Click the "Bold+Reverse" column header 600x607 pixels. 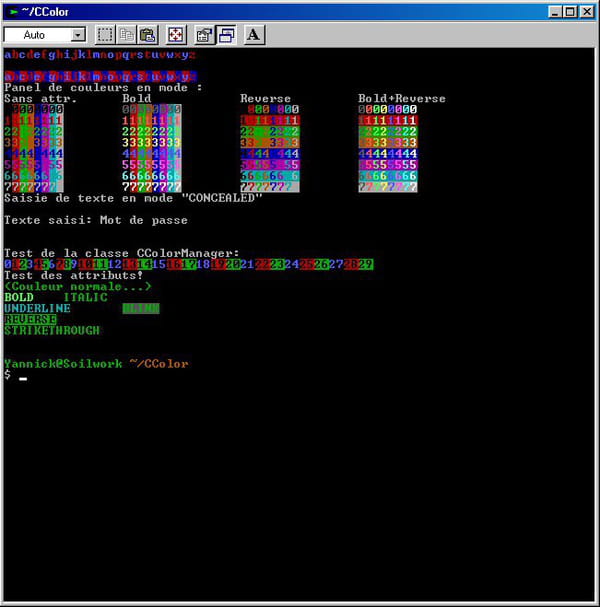(402, 99)
